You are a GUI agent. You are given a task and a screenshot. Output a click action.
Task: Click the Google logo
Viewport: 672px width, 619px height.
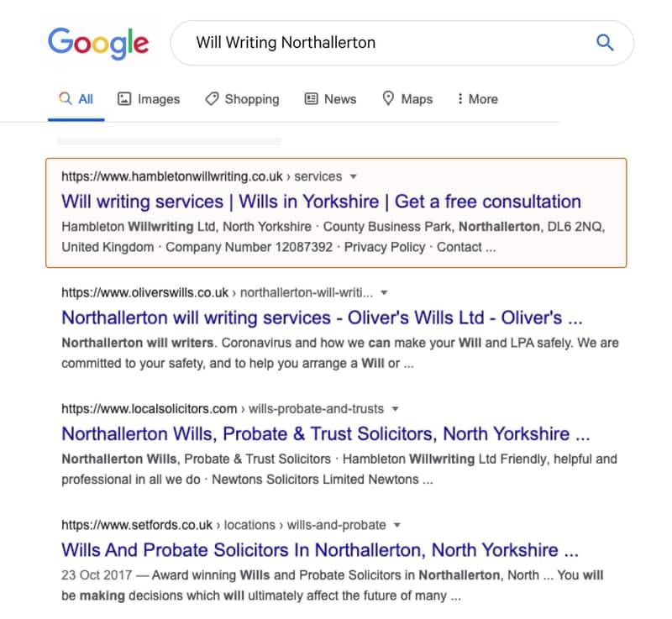[x=98, y=44]
